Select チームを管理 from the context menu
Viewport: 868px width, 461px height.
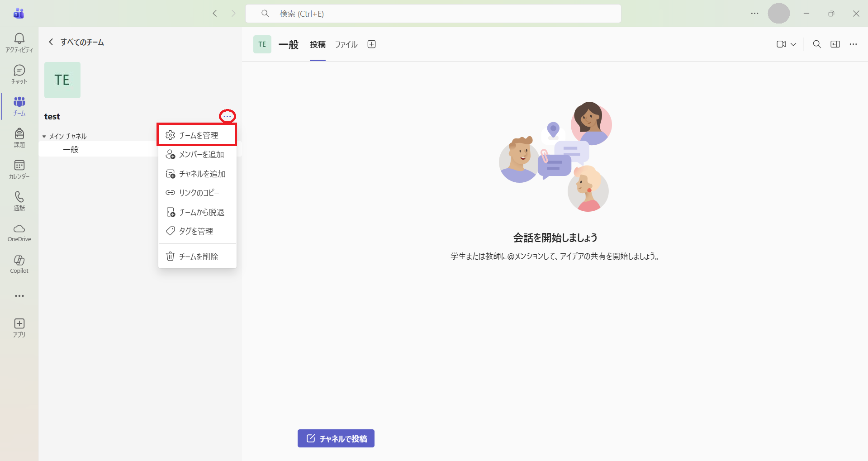(x=197, y=135)
